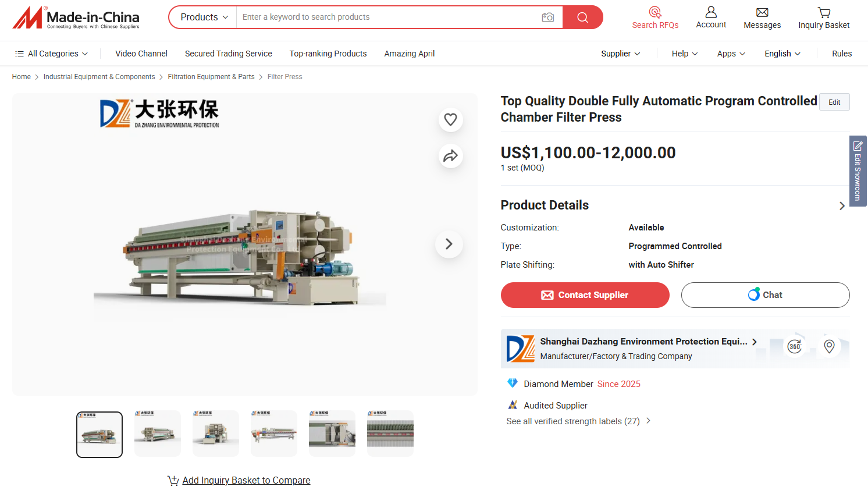
Task: Open the Search RFQs icon
Action: [655, 12]
